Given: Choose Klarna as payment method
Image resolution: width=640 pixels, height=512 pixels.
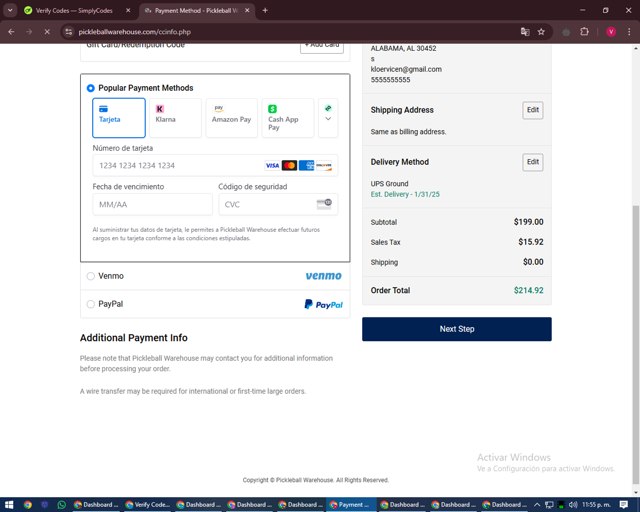Looking at the screenshot, I should (175, 118).
